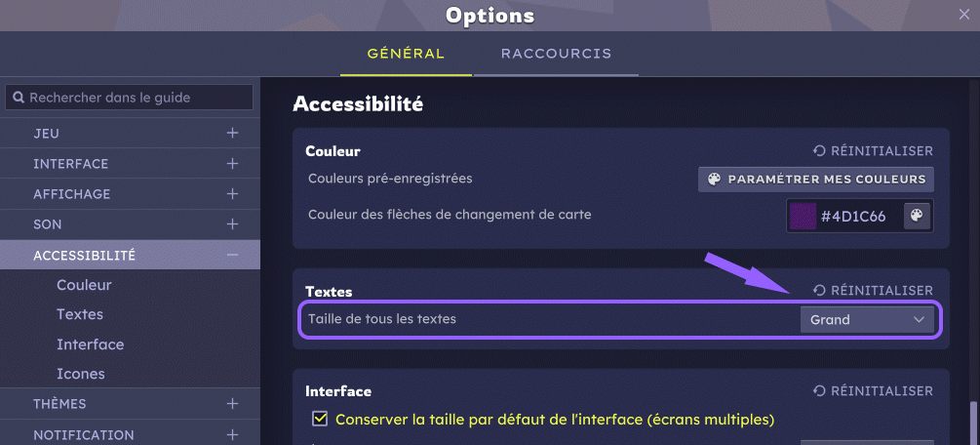Switch to the RACCOURCIS tab
The image size is (980, 445).
pos(556,54)
